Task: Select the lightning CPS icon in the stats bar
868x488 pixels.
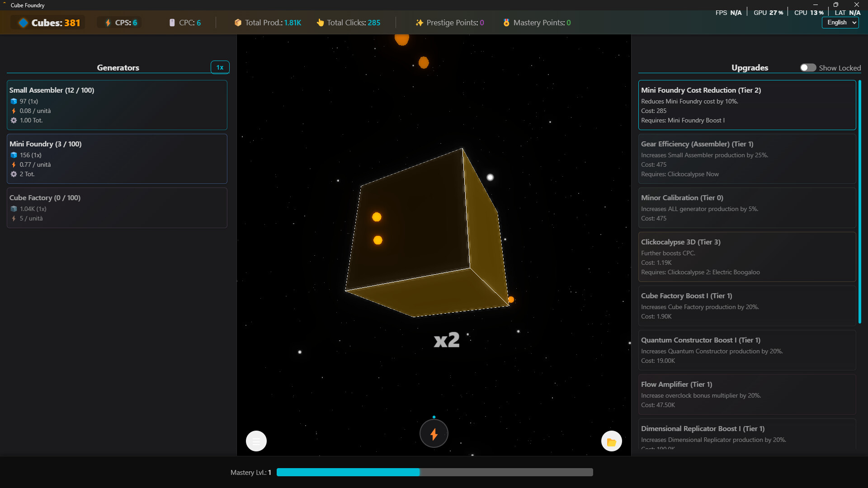Action: click(x=108, y=22)
